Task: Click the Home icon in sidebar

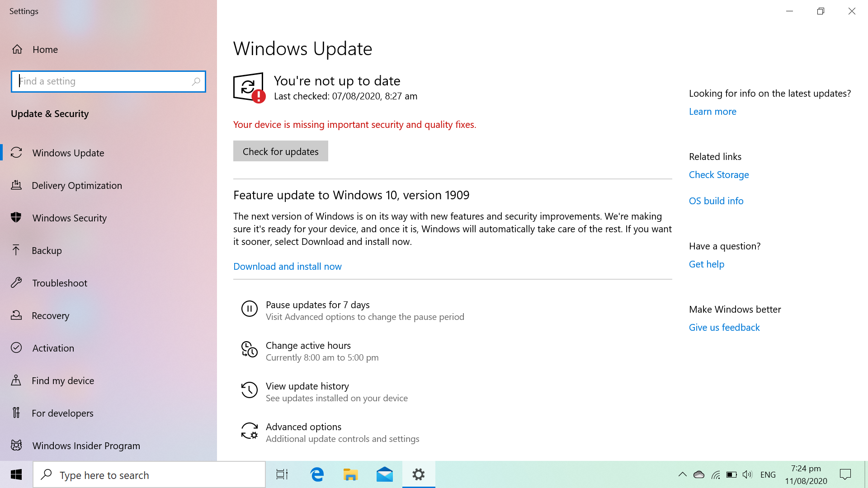Action: tap(17, 49)
